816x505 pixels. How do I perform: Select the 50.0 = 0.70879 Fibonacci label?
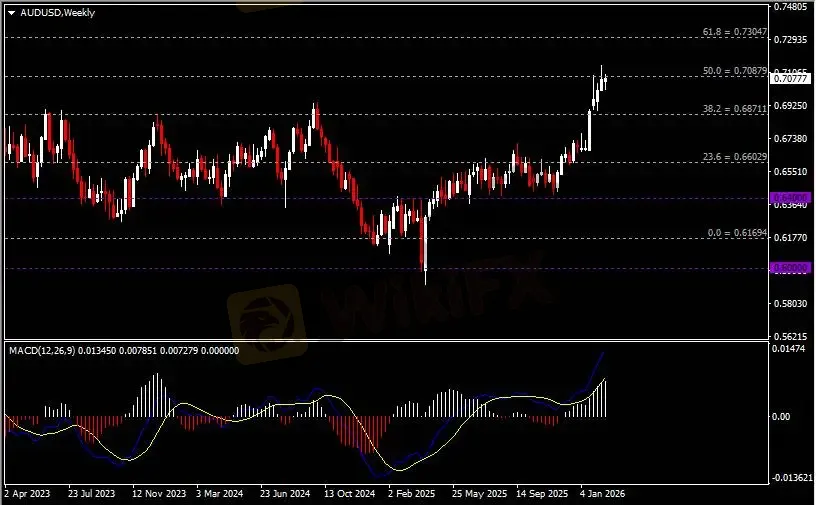[x=735, y=71]
